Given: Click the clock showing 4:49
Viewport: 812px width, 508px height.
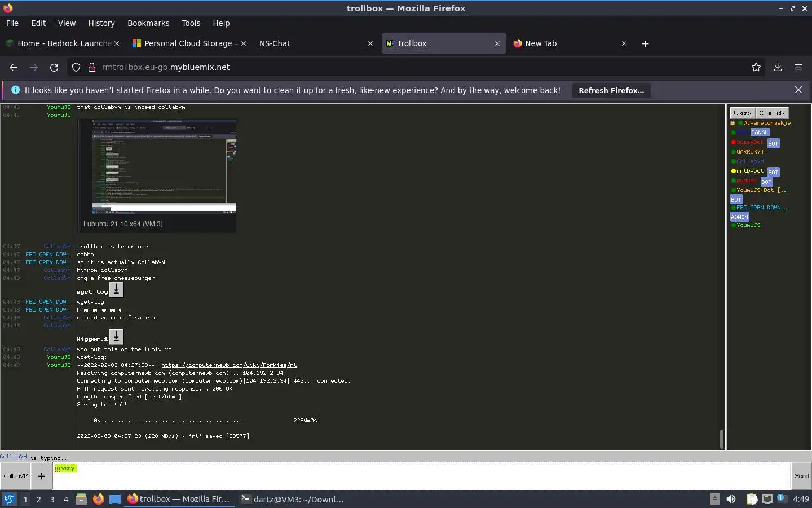Looking at the screenshot, I should [x=801, y=499].
